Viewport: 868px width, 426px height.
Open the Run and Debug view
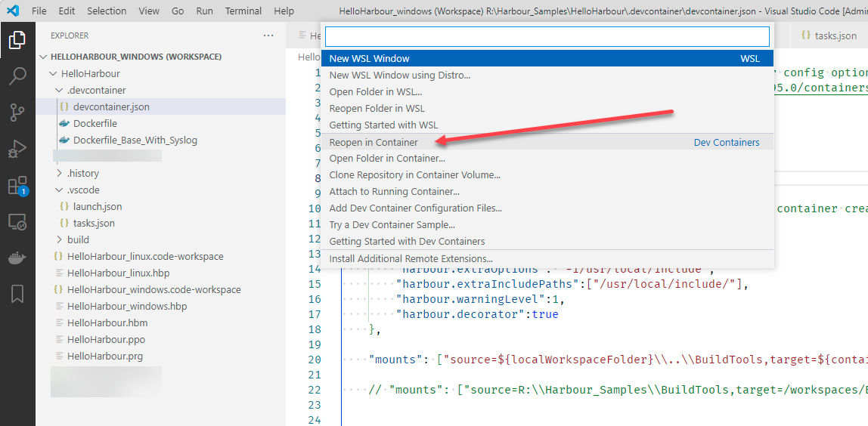(17, 149)
